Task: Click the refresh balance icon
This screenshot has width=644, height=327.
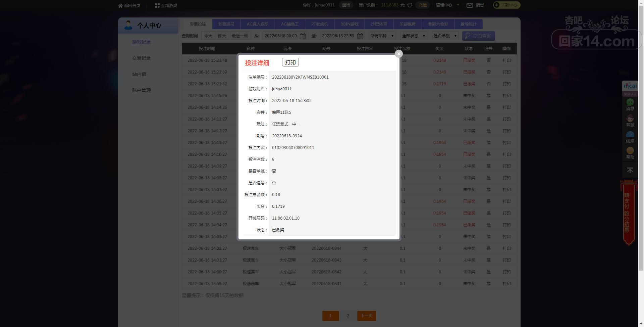Action: click(410, 5)
